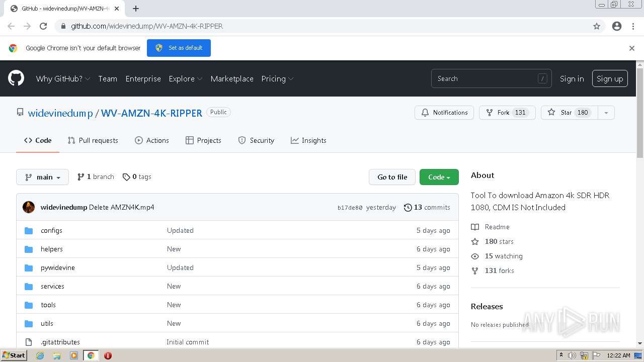The image size is (644, 362).
Task: Open the Chrome three-dot menu
Action: coord(633,26)
